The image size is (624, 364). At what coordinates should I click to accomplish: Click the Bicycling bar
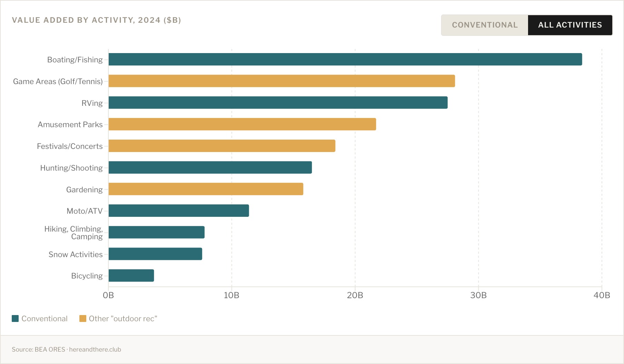[131, 275]
